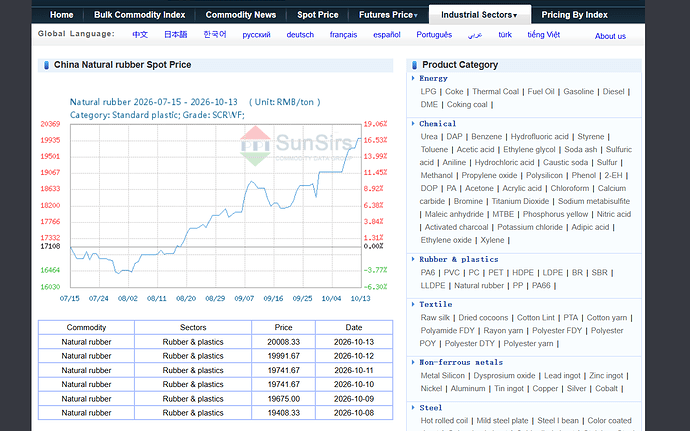Screen dimensions: 690x431
Task: Click the arrow bullet next to Steel category
Action: click(x=413, y=408)
